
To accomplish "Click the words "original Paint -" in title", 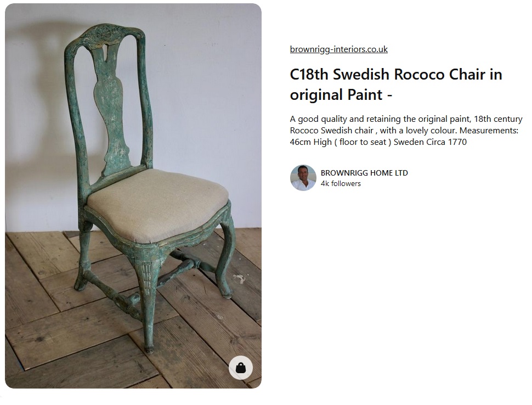I will [341, 94].
